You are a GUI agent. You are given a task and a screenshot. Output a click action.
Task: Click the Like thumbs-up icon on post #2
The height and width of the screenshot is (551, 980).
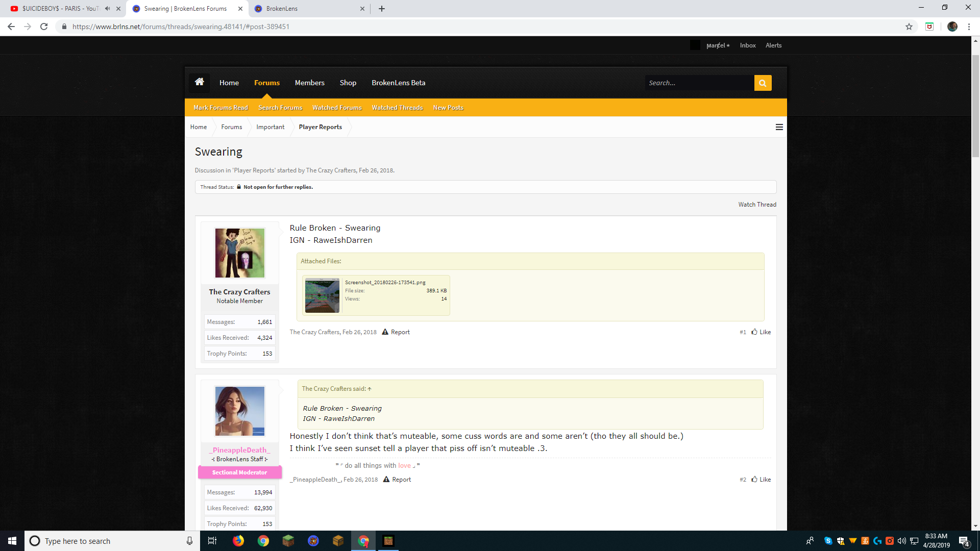754,479
